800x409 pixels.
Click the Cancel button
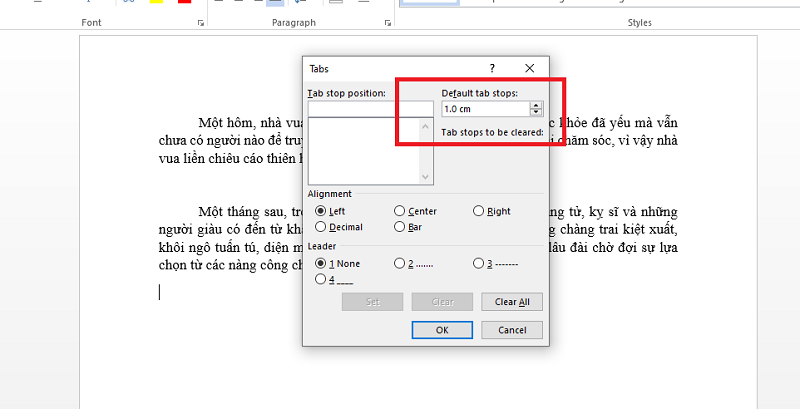[x=512, y=330]
